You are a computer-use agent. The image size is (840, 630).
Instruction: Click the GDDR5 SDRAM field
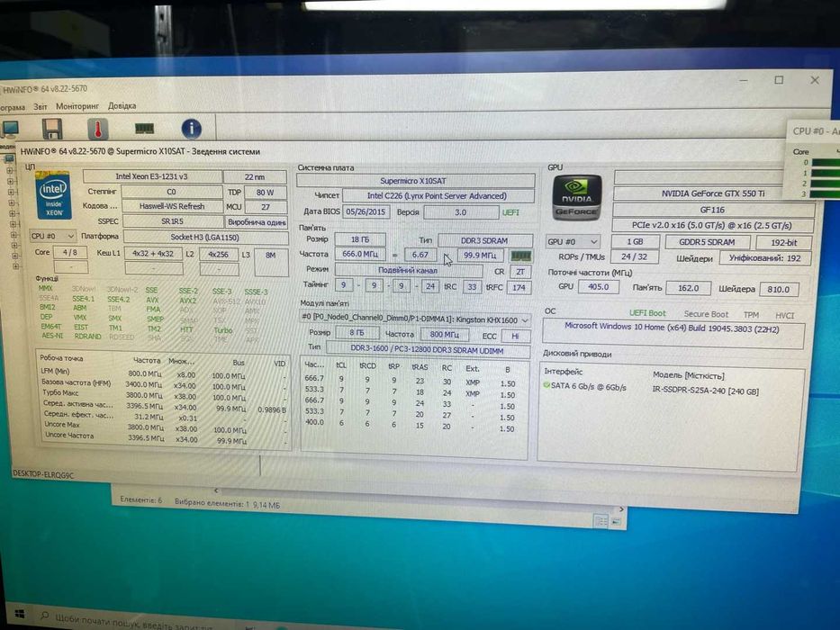coord(707,242)
